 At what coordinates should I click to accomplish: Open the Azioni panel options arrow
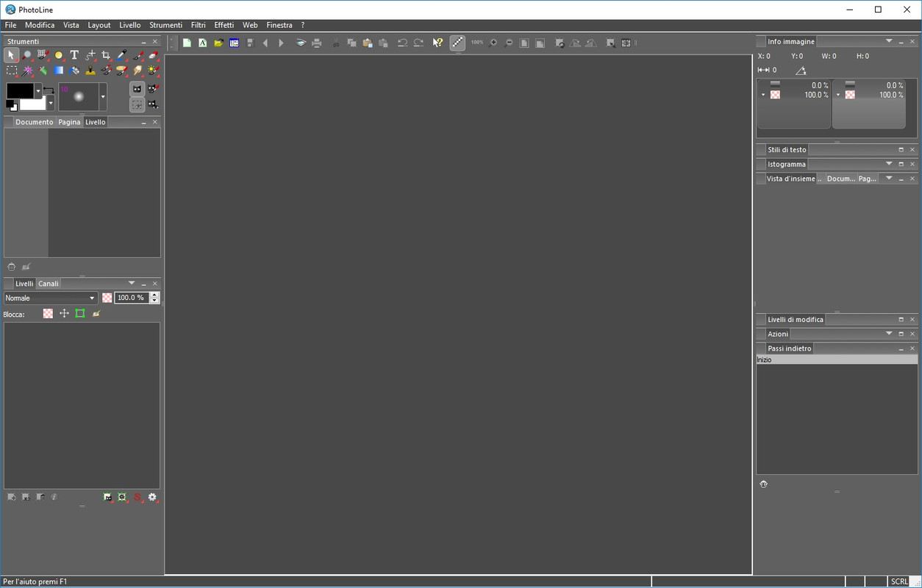click(889, 334)
